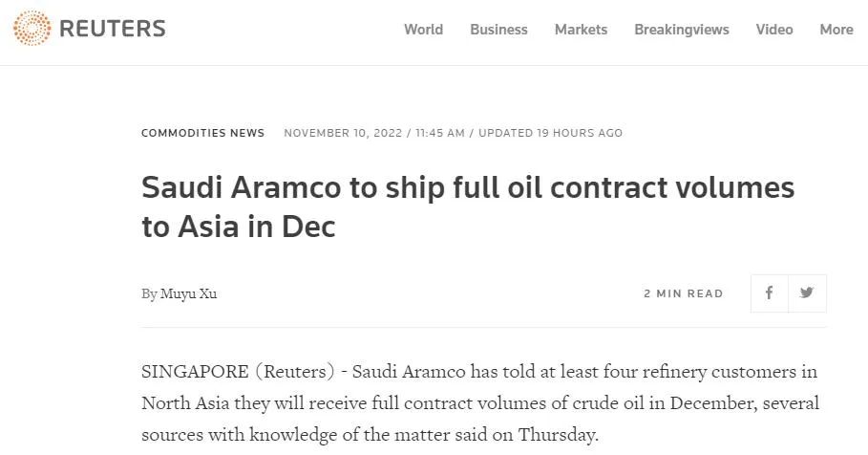Click the Reuters orange dotted logo icon
The width and height of the screenshot is (868, 455).
(x=32, y=29)
